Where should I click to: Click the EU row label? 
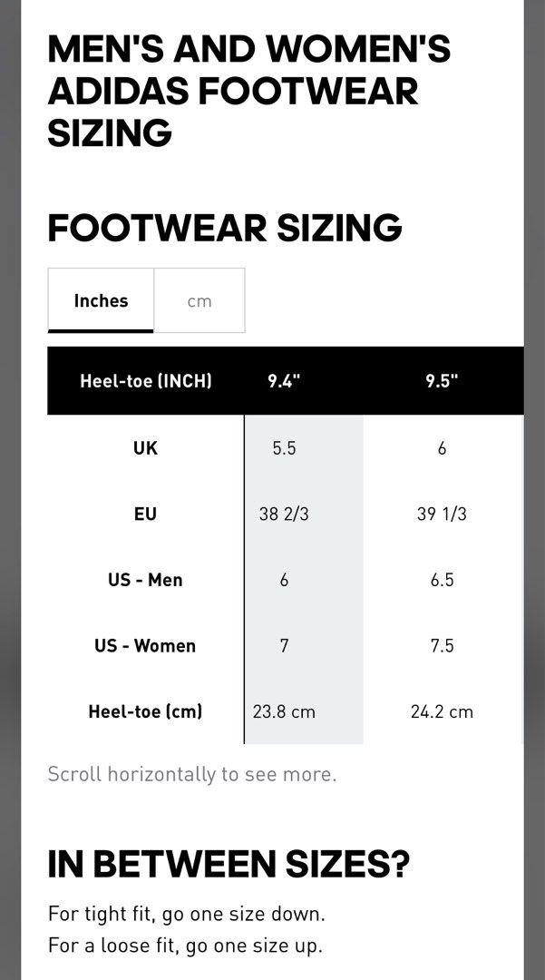point(145,514)
